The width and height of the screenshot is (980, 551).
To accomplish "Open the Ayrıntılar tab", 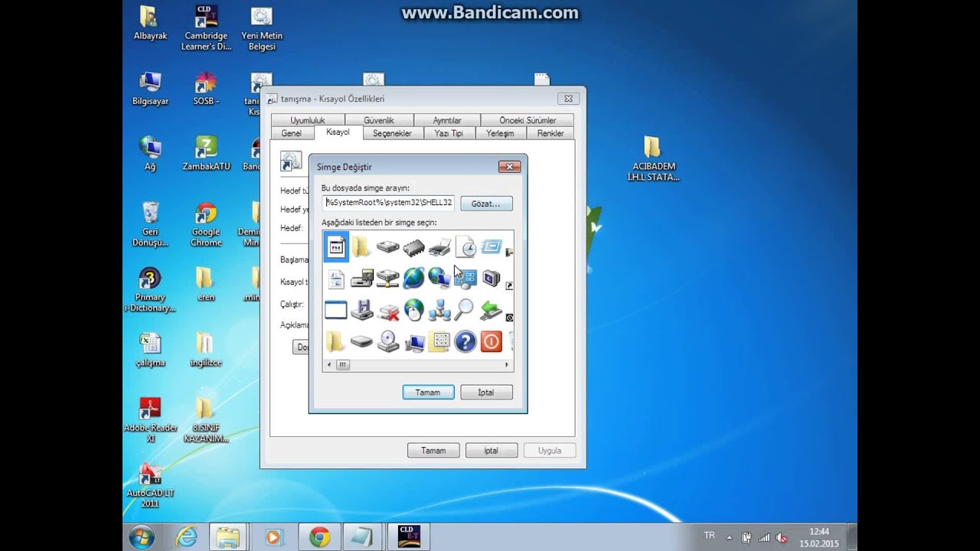I will pos(447,120).
